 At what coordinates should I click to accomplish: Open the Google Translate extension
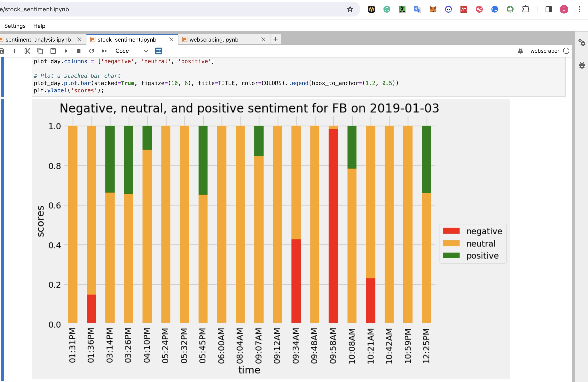tap(417, 9)
